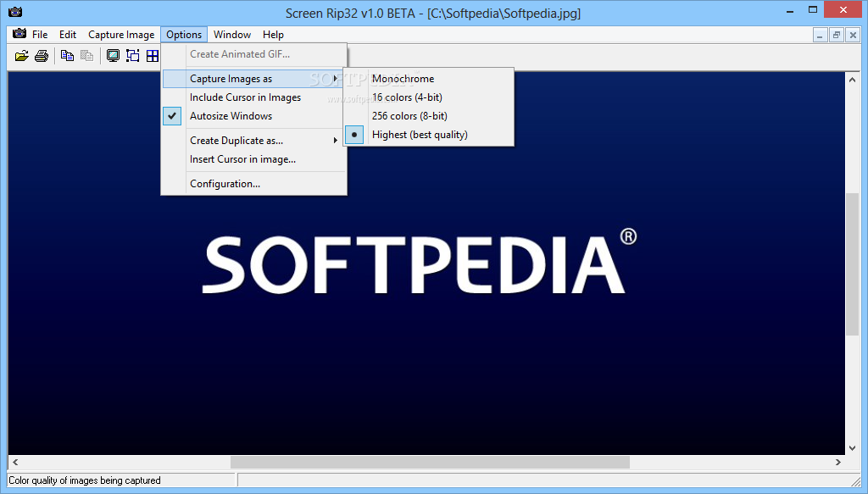This screenshot has height=494, width=868.
Task: Click the capture window grid icon
Action: click(153, 55)
